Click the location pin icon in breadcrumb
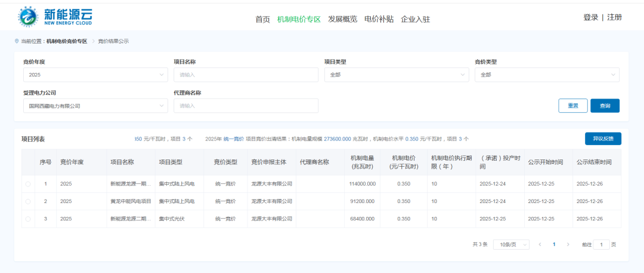This screenshot has height=273, width=644. [17, 41]
